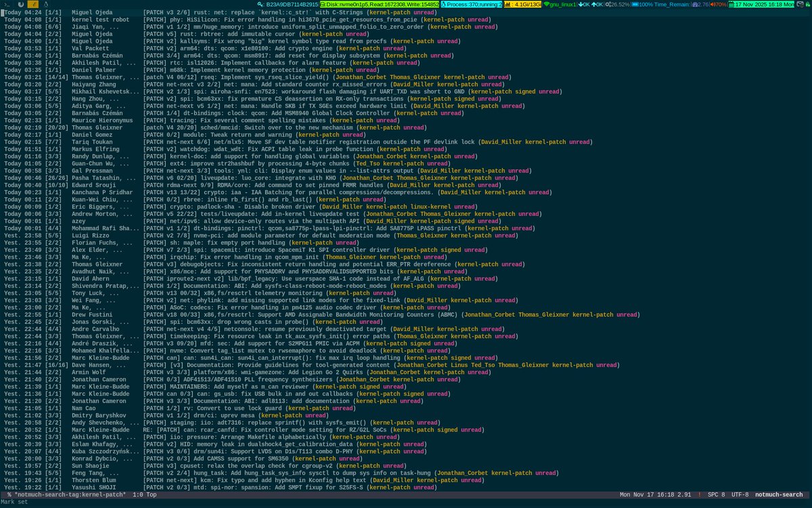Open the Disk nvme0n1p5 read/write status block
Image resolution: width=812 pixels, height=508 pixels.
(x=380, y=4)
